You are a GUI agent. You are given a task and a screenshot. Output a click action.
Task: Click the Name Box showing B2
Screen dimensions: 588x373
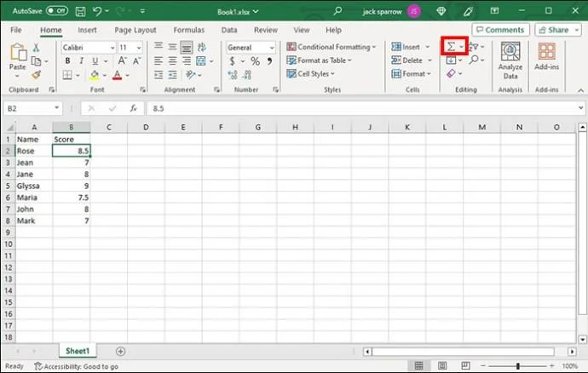click(30, 108)
